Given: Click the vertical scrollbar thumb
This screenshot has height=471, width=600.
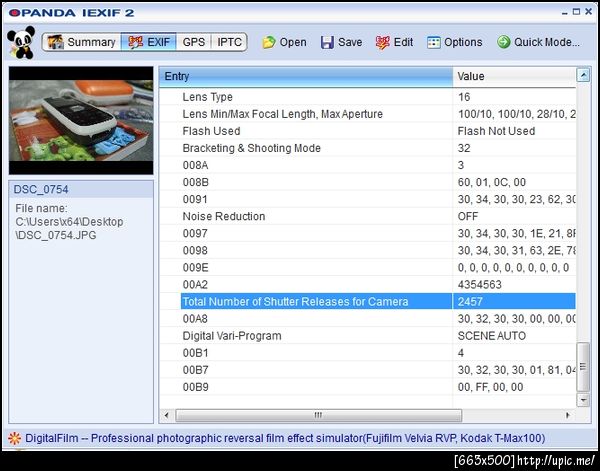Looking at the screenshot, I should [x=583, y=367].
